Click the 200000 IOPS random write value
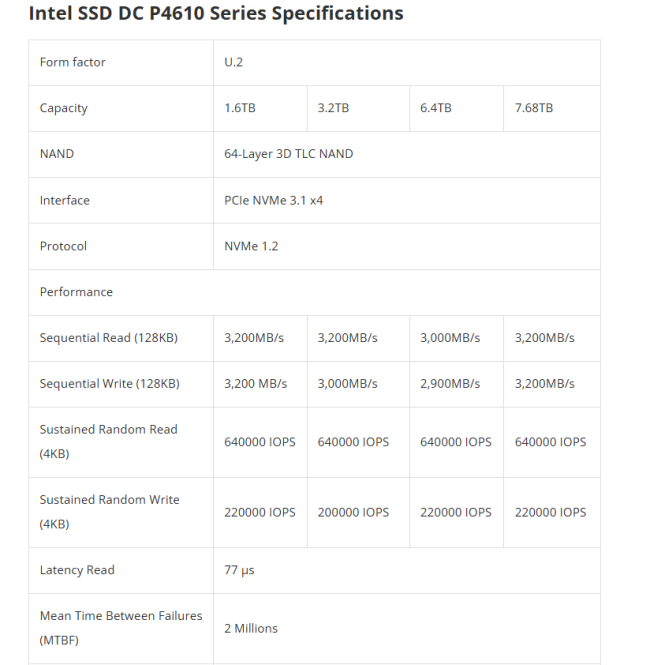Viewport: 650px width, 665px height. click(x=353, y=512)
